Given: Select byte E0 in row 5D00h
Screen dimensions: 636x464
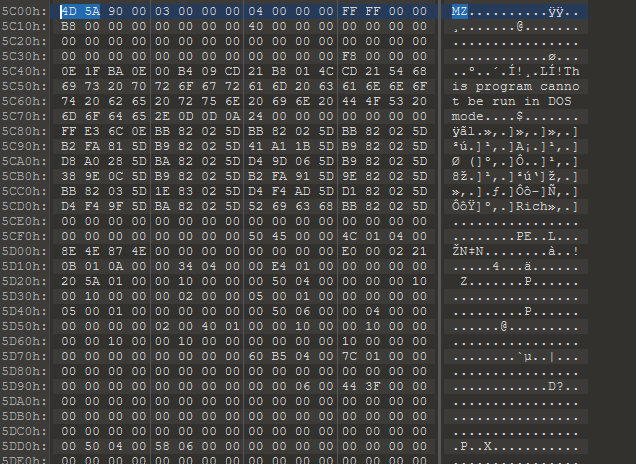Looking at the screenshot, I should click(x=349, y=251).
